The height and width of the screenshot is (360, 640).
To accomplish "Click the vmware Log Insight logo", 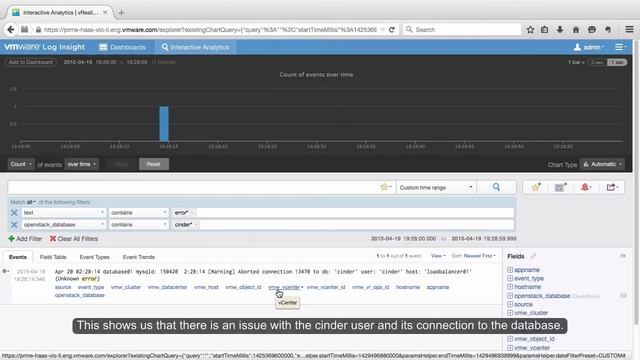I will pos(44,47).
